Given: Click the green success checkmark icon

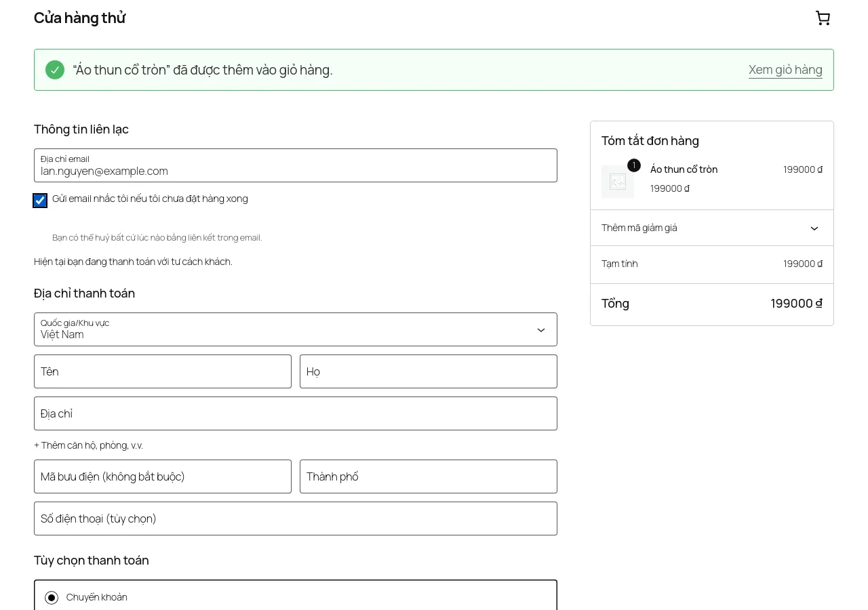Looking at the screenshot, I should pyautogui.click(x=55, y=70).
